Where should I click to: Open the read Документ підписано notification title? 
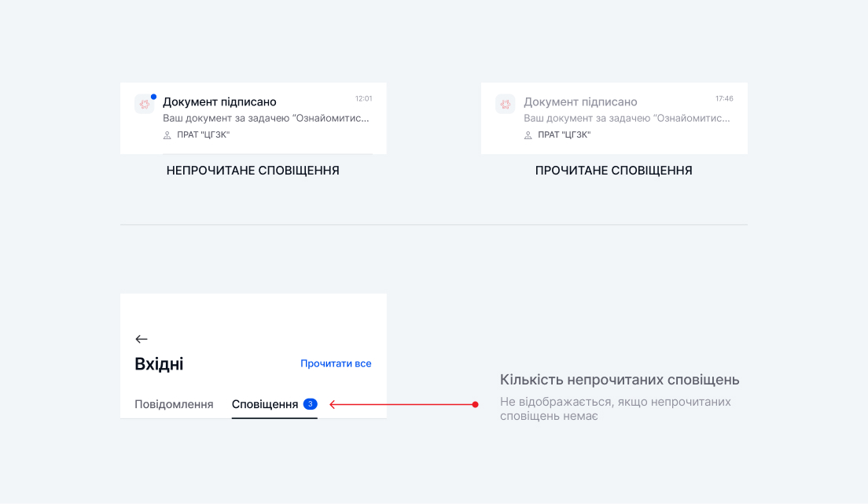click(580, 102)
